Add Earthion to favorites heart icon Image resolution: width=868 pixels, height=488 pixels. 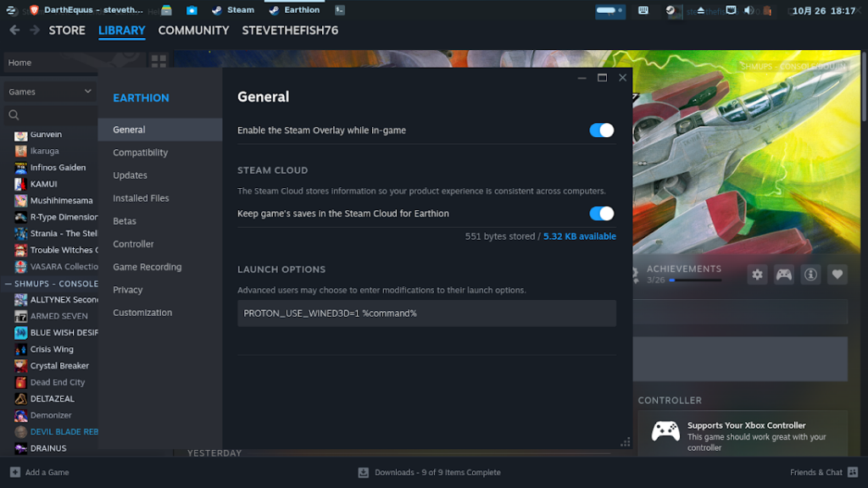coord(837,274)
